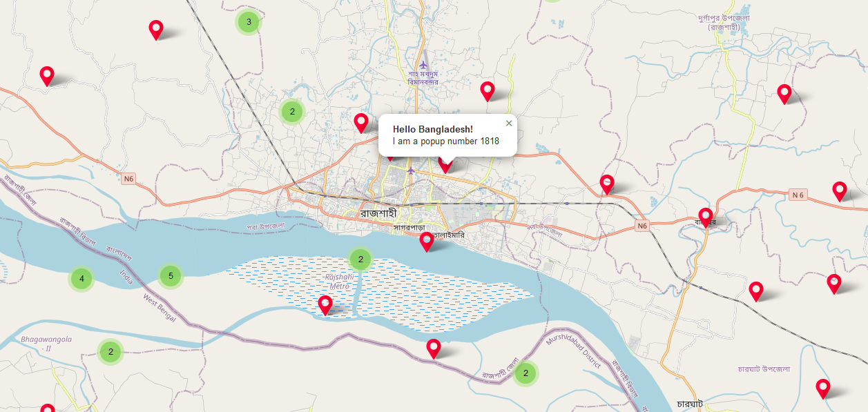Open the marker cluster labeled 3
This screenshot has height=412, width=868.
(x=249, y=22)
